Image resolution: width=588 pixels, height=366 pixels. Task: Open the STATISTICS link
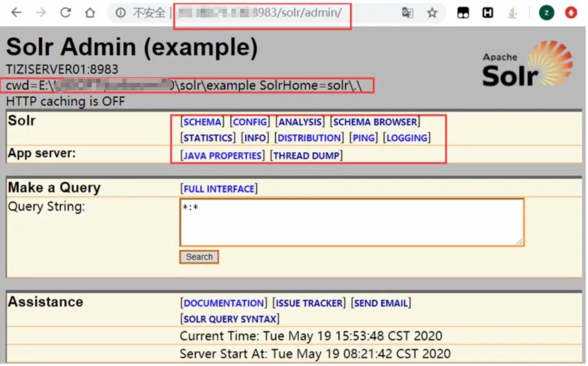(208, 138)
